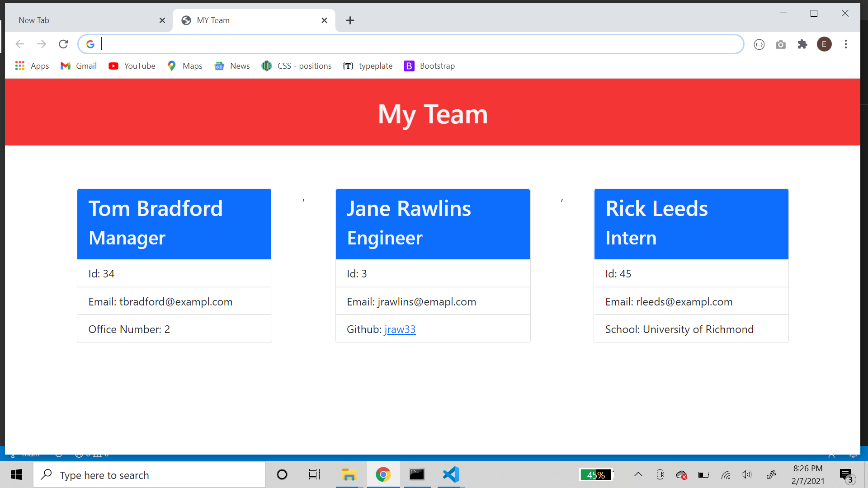Screen dimensions: 868x488
Task: Click the Windows search box
Action: coord(149,475)
